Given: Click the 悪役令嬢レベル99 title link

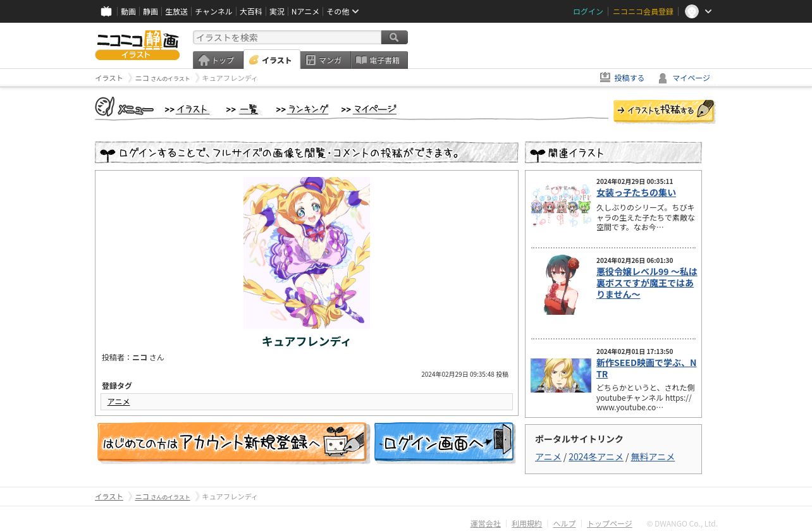Looking at the screenshot, I should [646, 283].
